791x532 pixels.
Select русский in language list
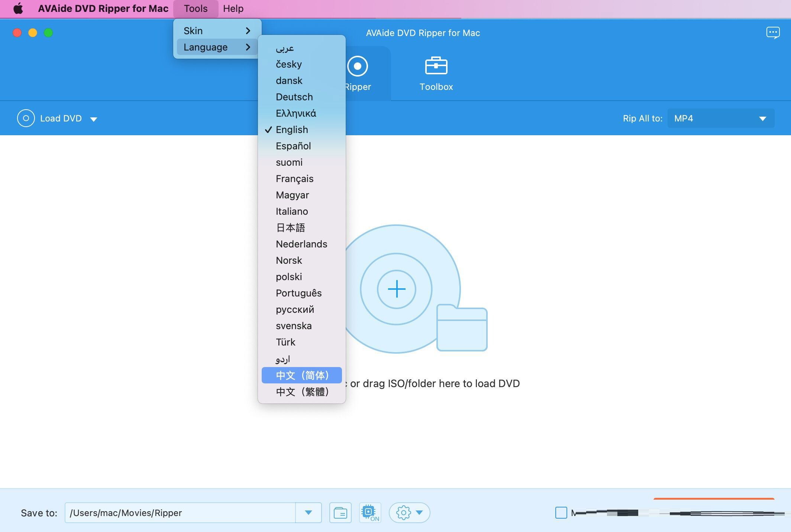click(x=302, y=309)
